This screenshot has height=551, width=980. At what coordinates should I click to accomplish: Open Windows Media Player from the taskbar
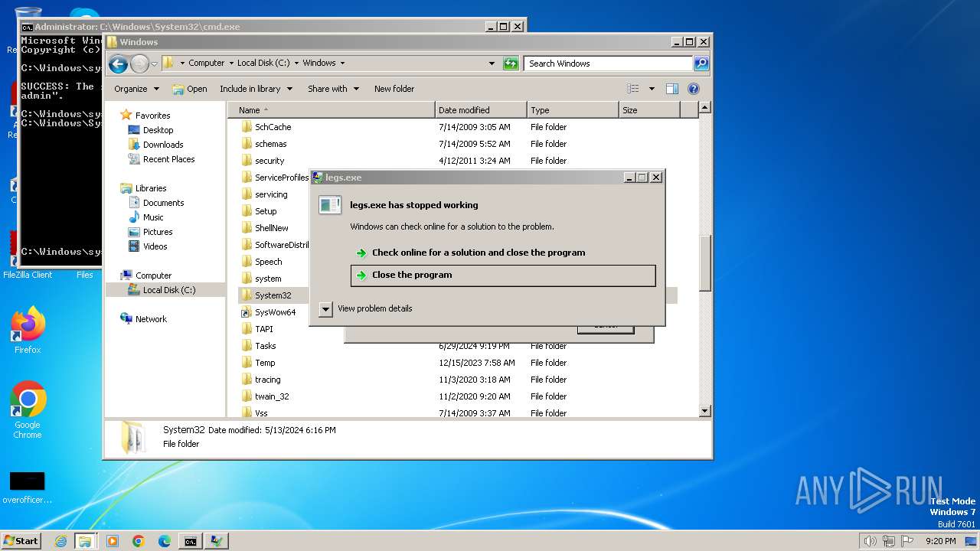(113, 541)
